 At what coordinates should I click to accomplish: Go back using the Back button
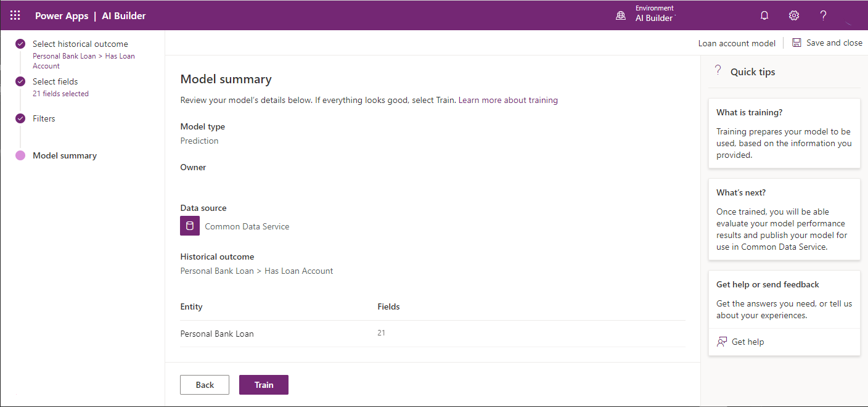[204, 384]
